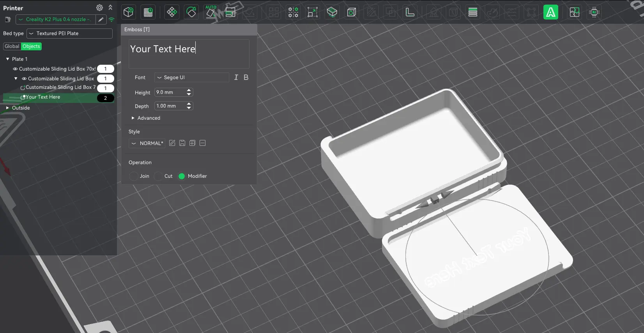Screen dimensions: 644x333
Task: Click the Depth value field
Action: (x=170, y=106)
